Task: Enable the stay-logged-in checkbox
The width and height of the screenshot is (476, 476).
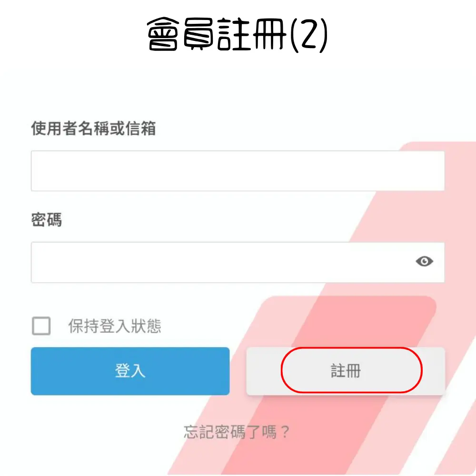Action: [41, 327]
